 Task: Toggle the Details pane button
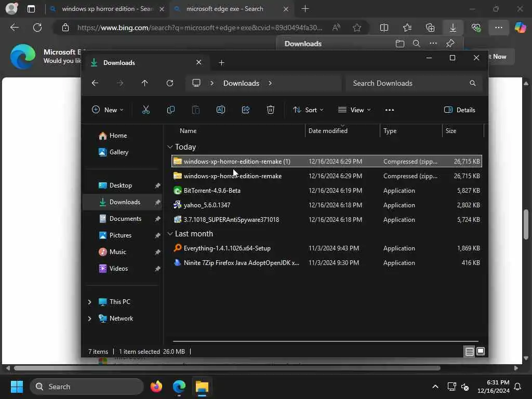pyautogui.click(x=460, y=110)
